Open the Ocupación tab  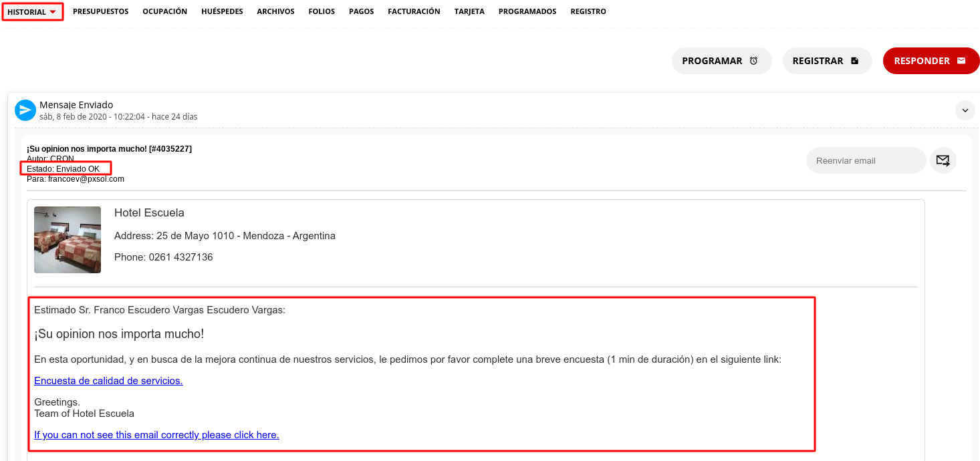point(164,12)
